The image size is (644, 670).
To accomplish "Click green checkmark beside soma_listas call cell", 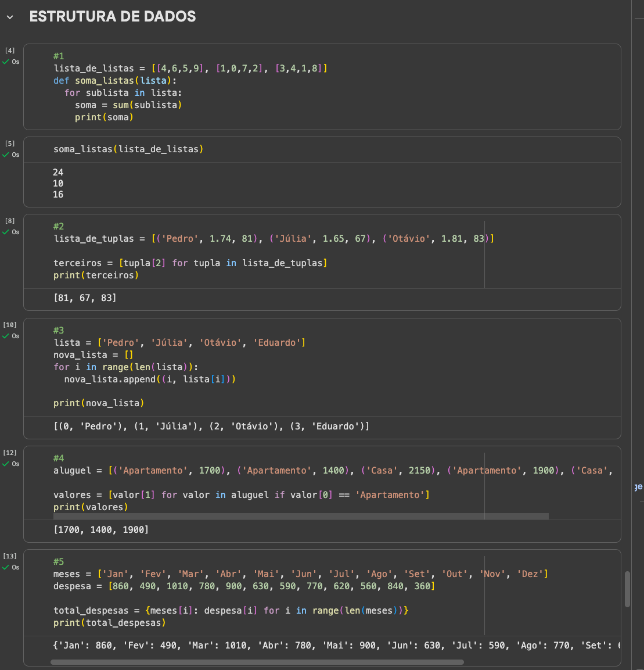I will click(6, 155).
